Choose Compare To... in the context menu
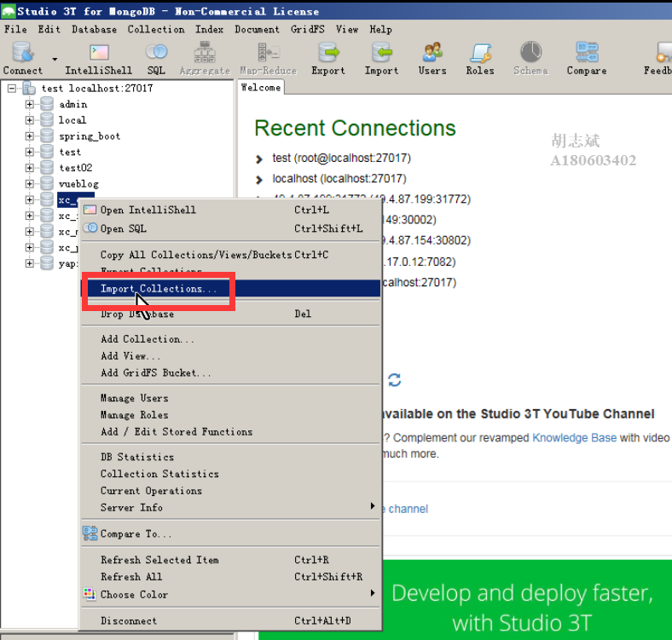Screen dimensions: 672x640 231,533
